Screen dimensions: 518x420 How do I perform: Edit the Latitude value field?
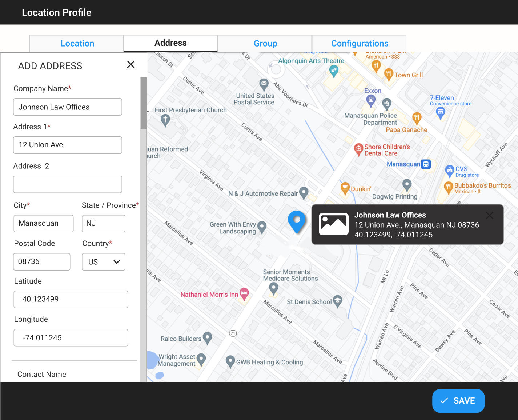click(x=71, y=299)
